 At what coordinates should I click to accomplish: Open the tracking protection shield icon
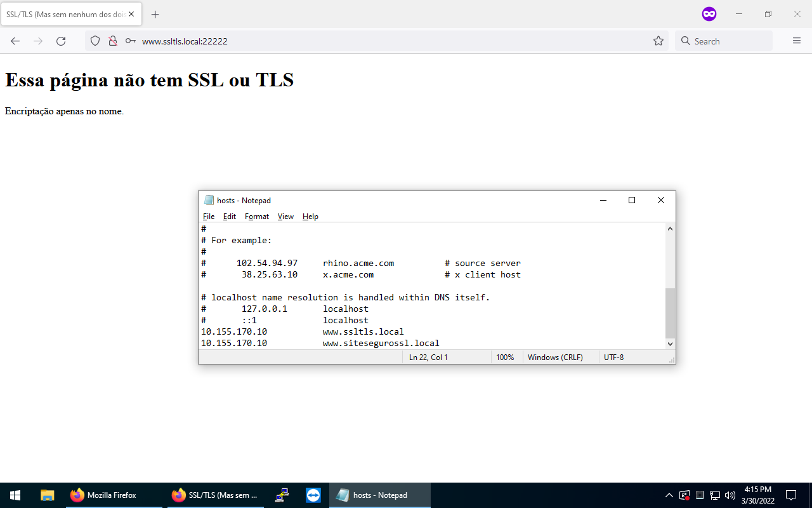(95, 41)
